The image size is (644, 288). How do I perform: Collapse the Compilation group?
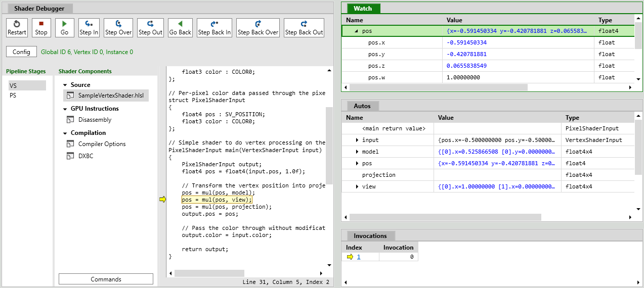click(65, 133)
